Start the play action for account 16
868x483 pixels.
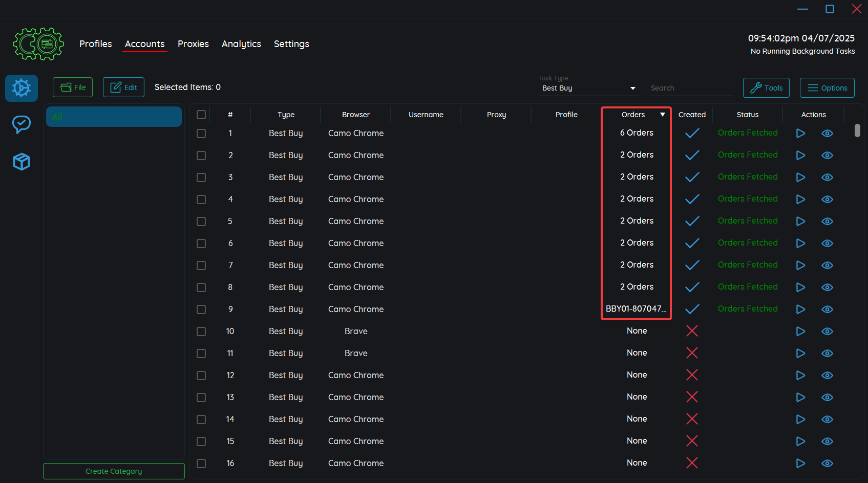[800, 464]
